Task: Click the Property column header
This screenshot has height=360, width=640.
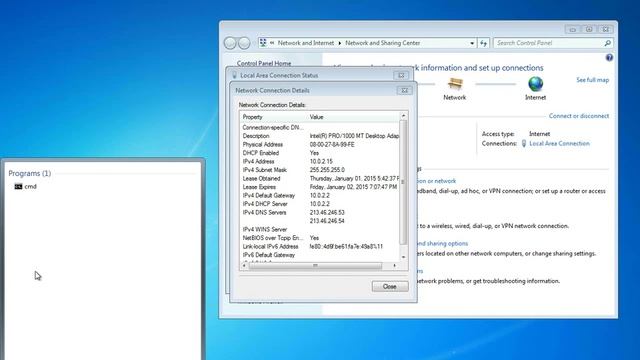Action: tap(273, 117)
